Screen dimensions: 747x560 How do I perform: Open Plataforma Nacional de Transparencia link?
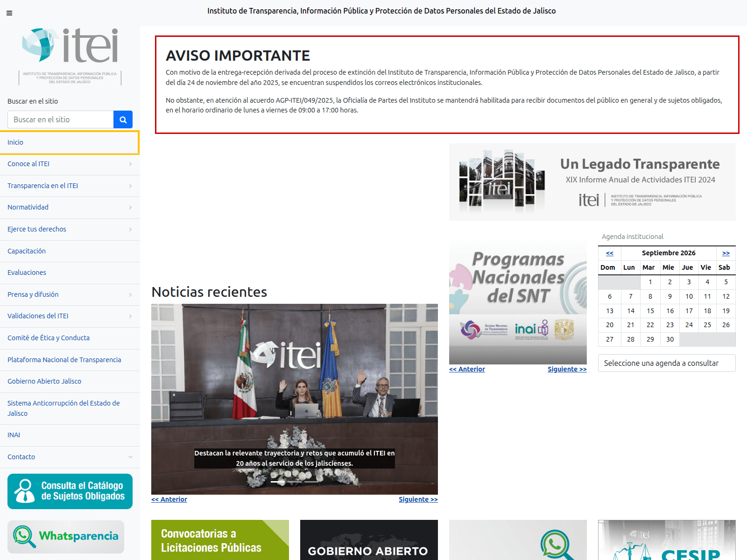[70, 360]
